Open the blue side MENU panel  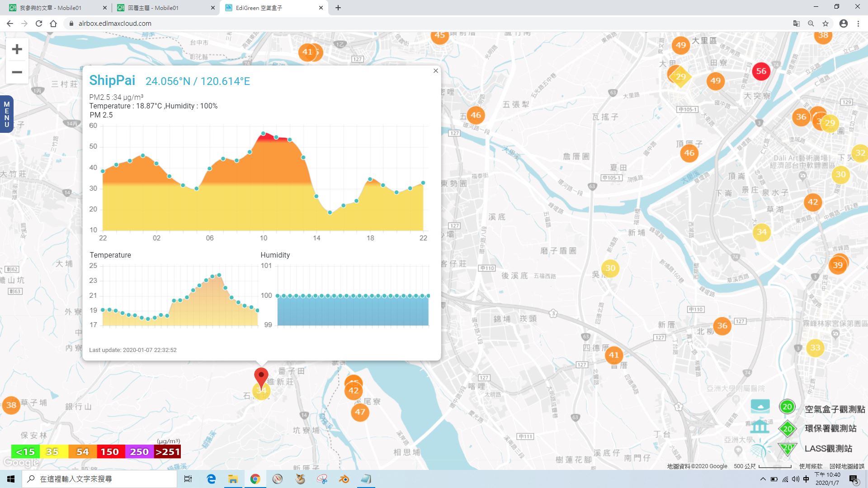coord(6,114)
